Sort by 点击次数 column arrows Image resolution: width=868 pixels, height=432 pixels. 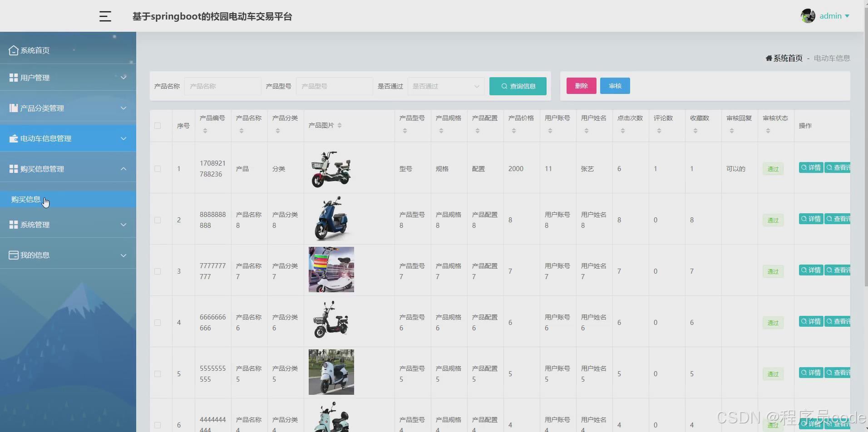(623, 131)
